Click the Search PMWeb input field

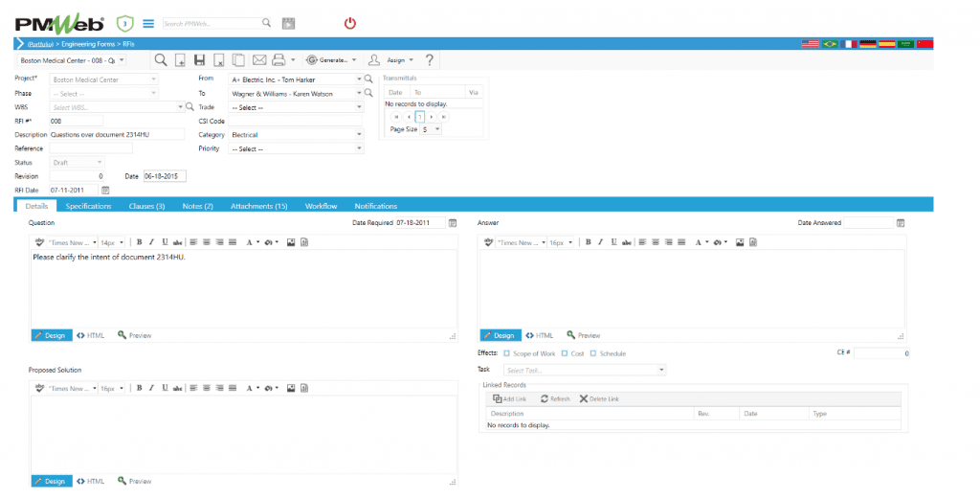[x=211, y=23]
